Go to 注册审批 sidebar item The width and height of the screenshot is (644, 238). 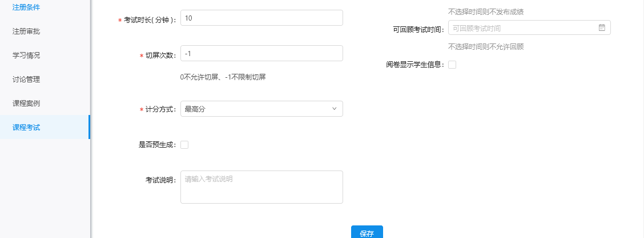[26, 31]
